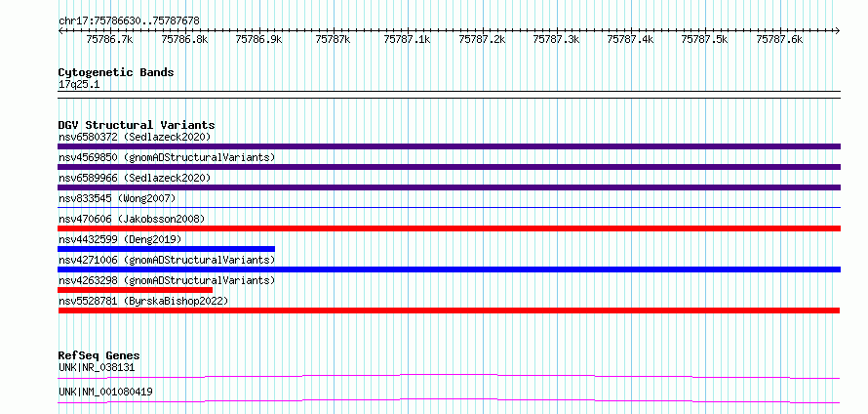Click the right arrowhead of the ruler
The width and height of the screenshot is (868, 414).
point(838,30)
